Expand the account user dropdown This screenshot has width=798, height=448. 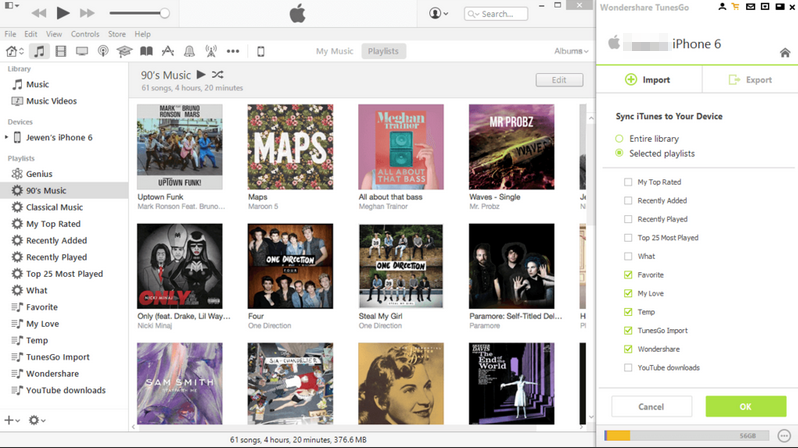point(438,13)
